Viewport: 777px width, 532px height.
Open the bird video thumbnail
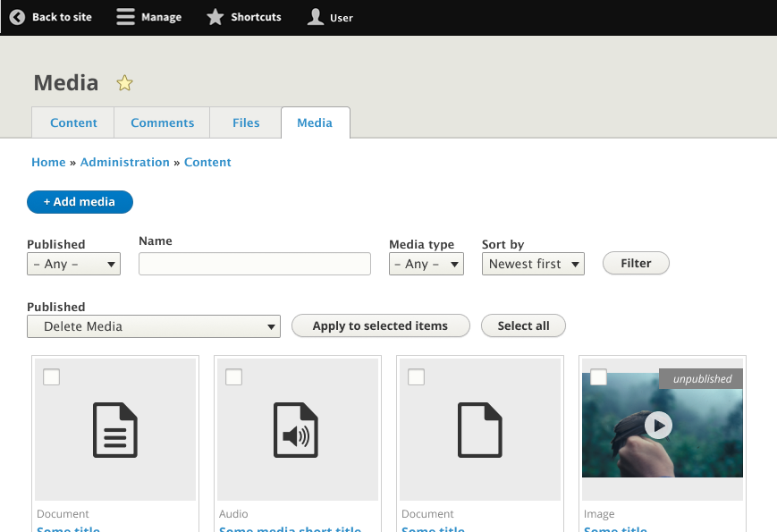[663, 425]
